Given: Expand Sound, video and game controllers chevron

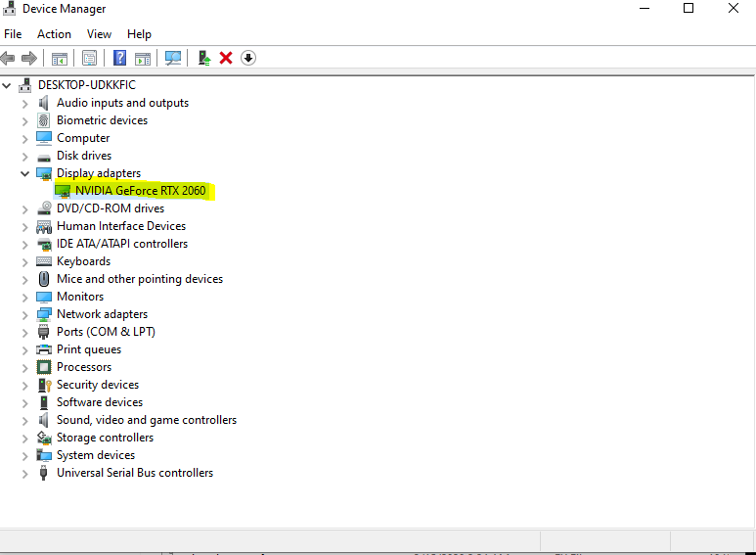Looking at the screenshot, I should [25, 421].
